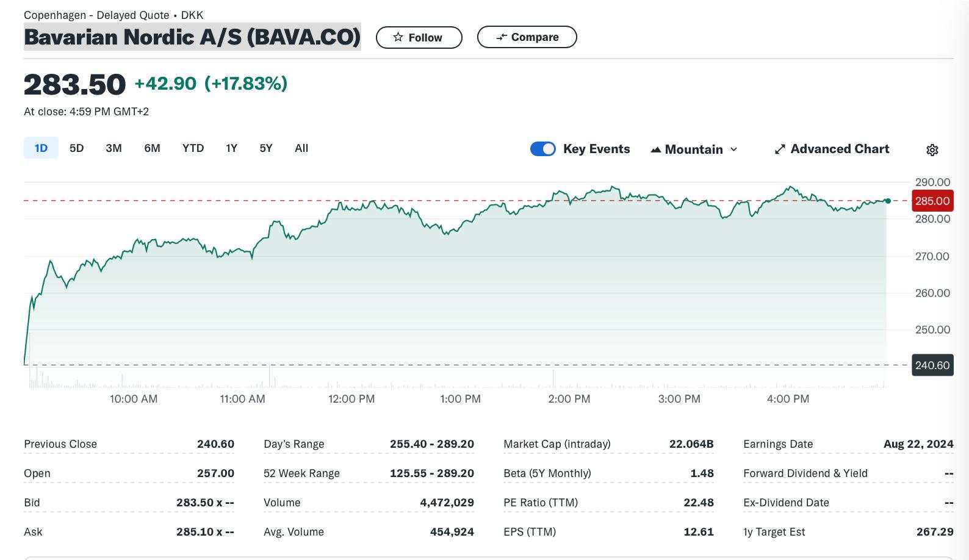Toggle the Key Events switch
969x560 pixels.
click(543, 149)
